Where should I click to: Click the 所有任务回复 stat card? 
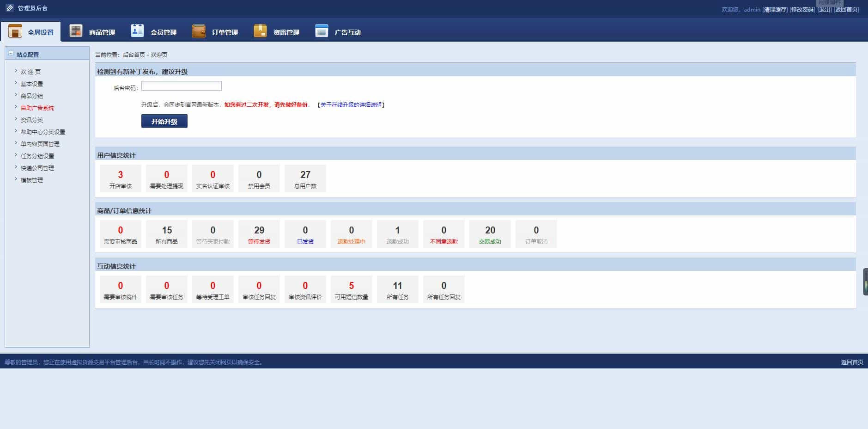[444, 289]
